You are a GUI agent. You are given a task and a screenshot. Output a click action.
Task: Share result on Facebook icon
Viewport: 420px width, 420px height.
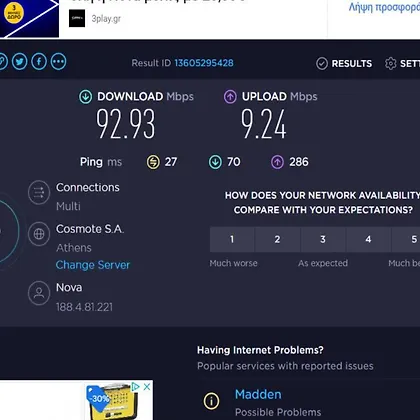click(39, 62)
